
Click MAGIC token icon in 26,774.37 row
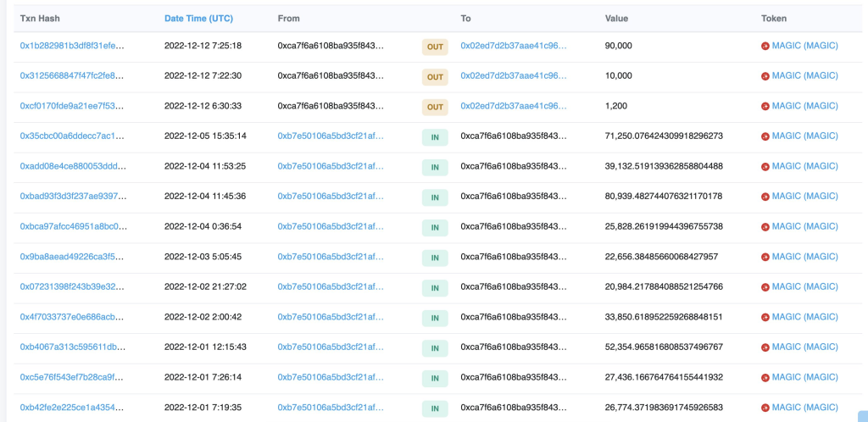765,408
